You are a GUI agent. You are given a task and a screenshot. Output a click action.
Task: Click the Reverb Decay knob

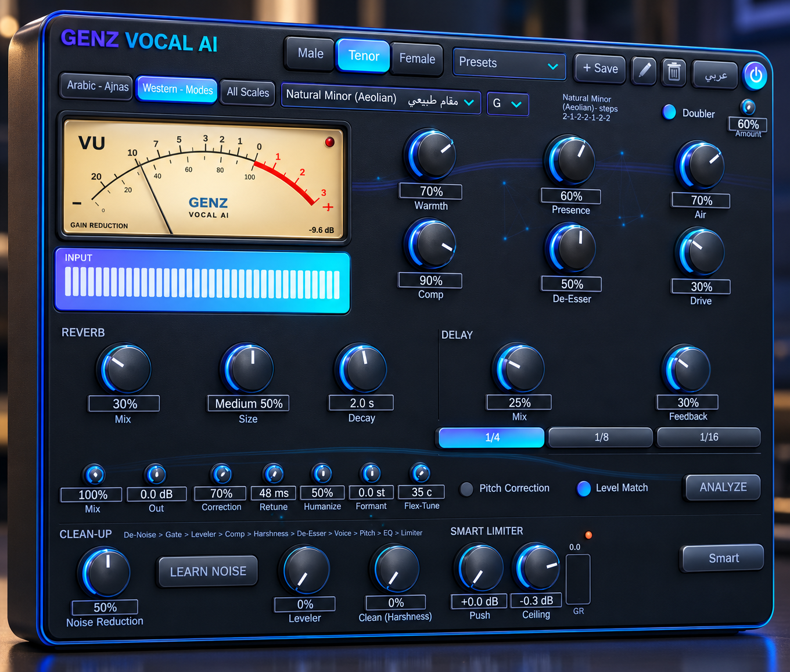point(361,368)
